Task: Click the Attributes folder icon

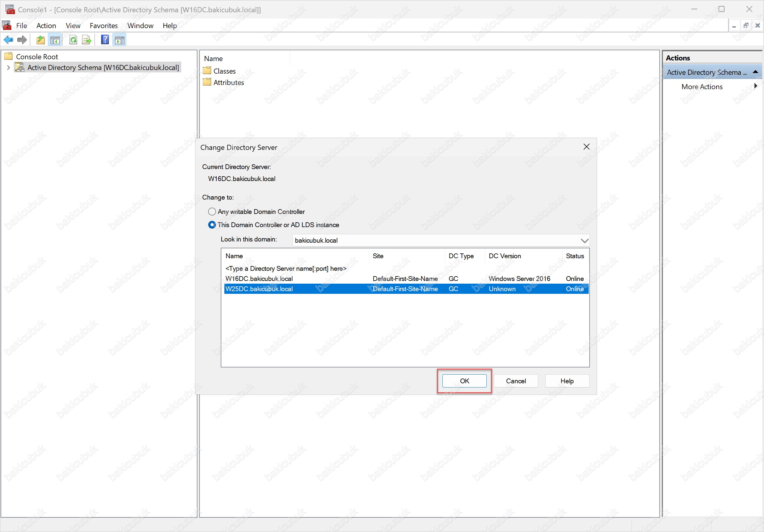Action: coord(207,82)
